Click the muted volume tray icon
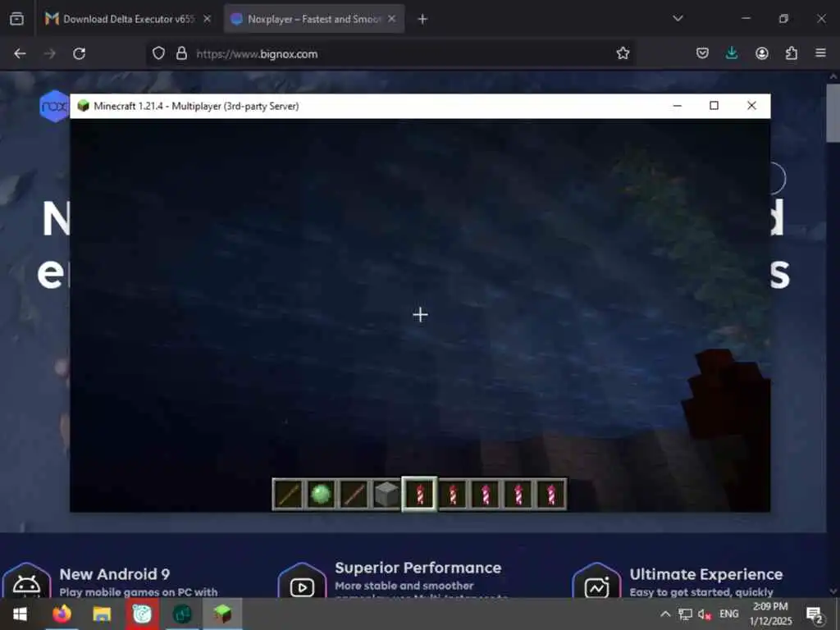 click(x=705, y=614)
